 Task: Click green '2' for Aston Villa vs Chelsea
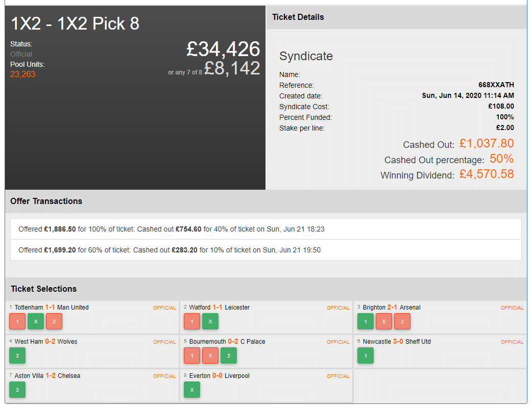coord(17,390)
